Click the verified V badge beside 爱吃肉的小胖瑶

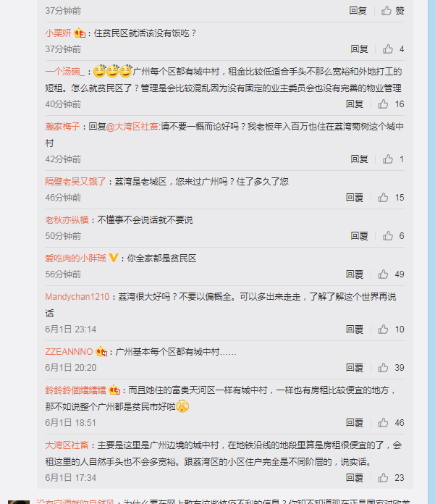[x=114, y=258]
